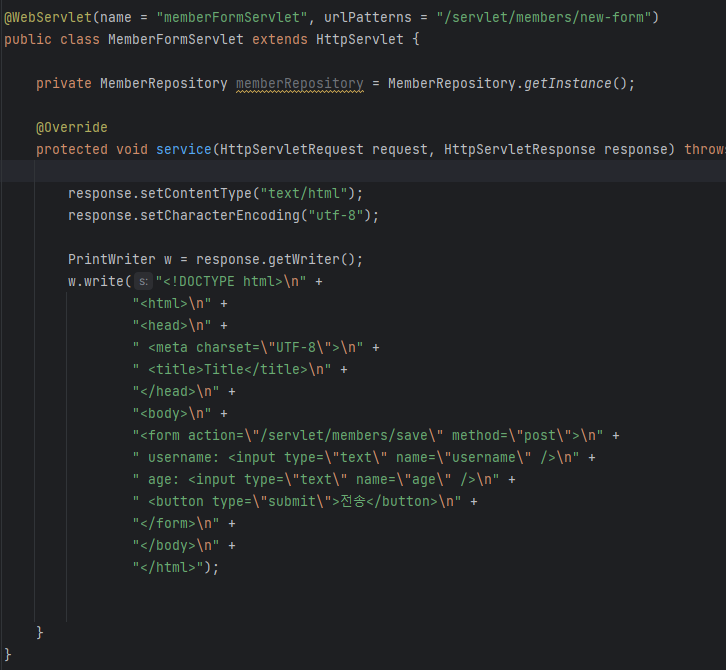Screen dimensions: 726x670
Task: Click the HttpServletRequest parameter type
Action: (292, 150)
